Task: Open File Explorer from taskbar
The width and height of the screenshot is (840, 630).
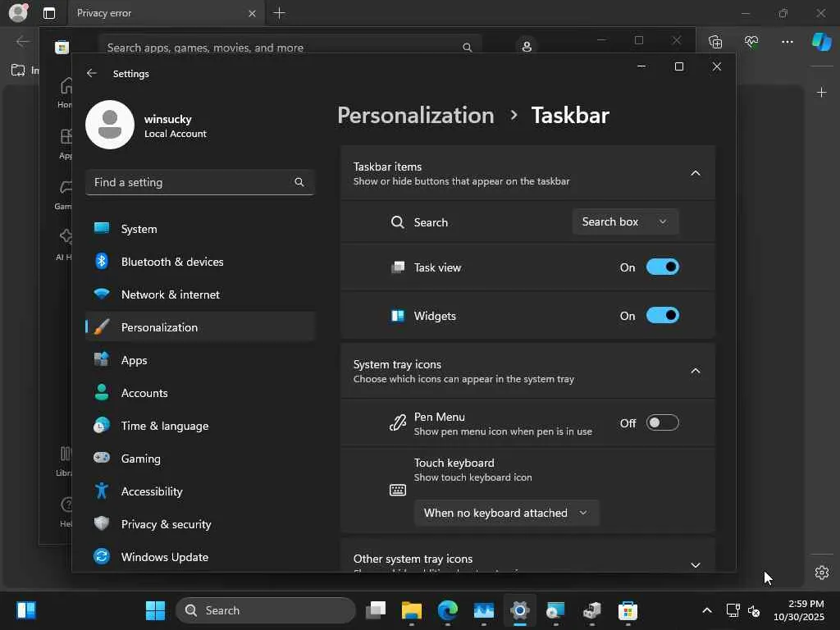Action: (412, 610)
